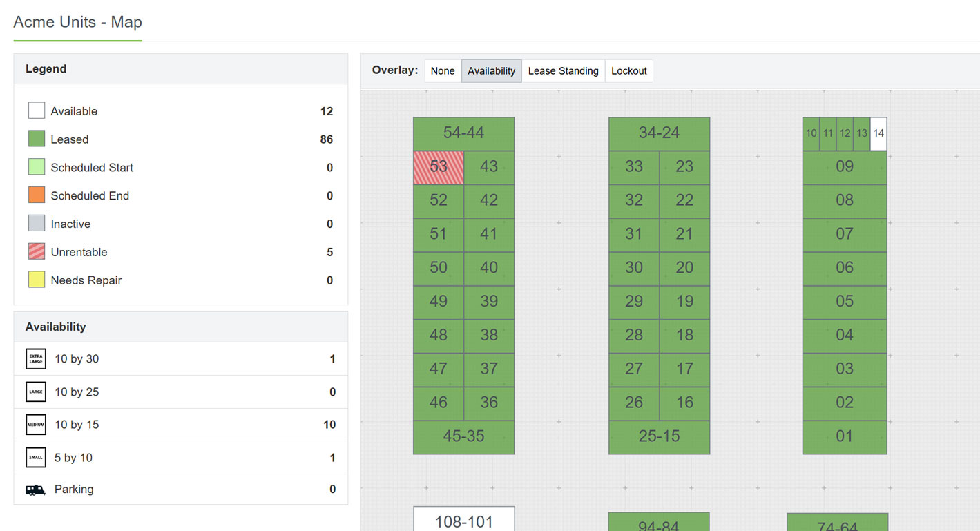Viewport: 980px width, 531px height.
Task: Select small unit 10 on map
Action: point(811,133)
